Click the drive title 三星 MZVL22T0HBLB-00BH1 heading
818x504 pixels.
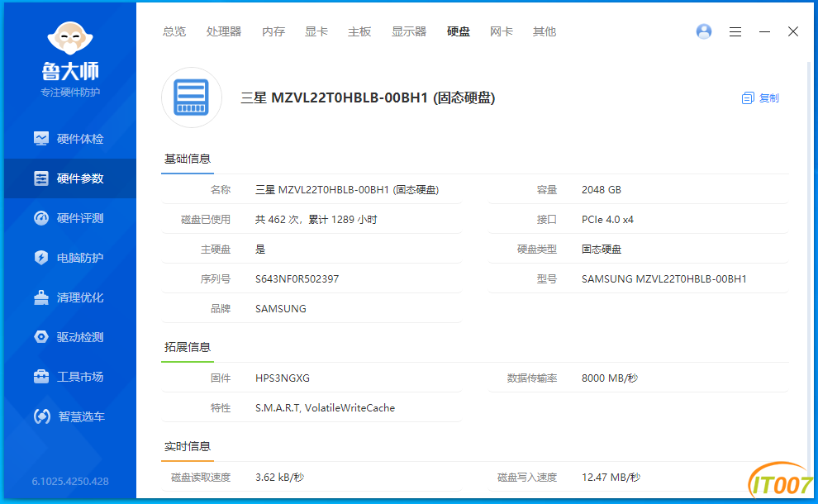(368, 97)
